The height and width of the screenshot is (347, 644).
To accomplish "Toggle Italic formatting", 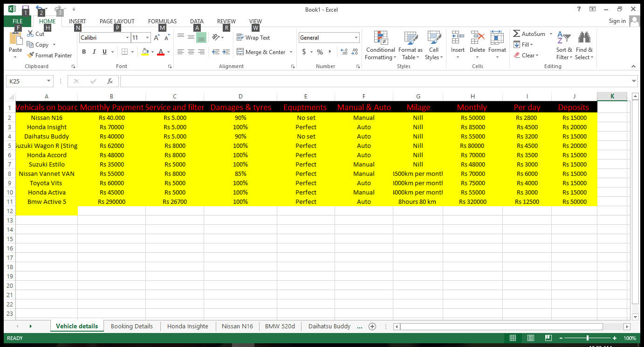I will tap(94, 52).
